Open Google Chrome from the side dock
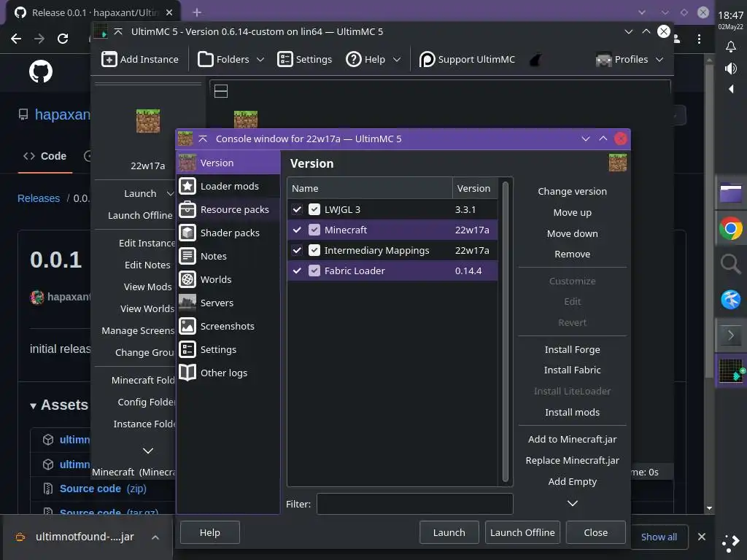Screen dimensions: 747x560 [730, 229]
